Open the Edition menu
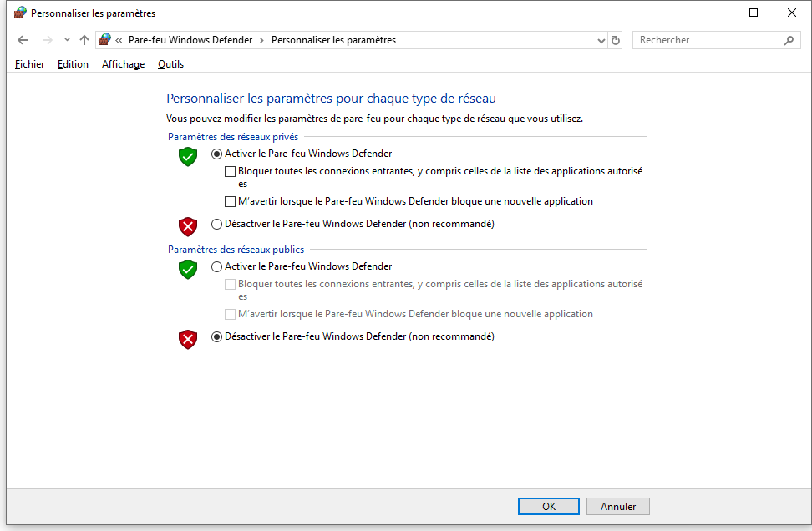 pos(73,64)
